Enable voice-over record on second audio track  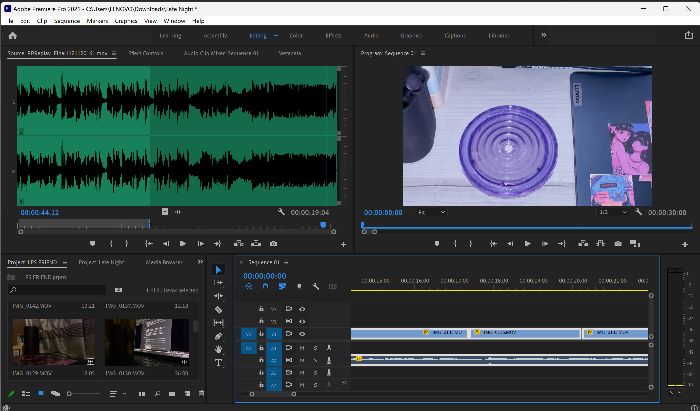[329, 360]
